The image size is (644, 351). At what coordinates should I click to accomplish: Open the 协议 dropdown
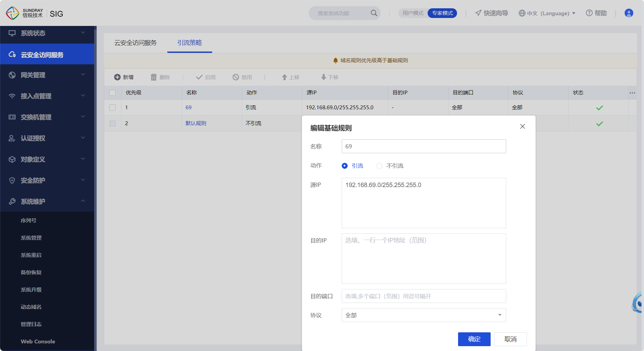tap(424, 315)
